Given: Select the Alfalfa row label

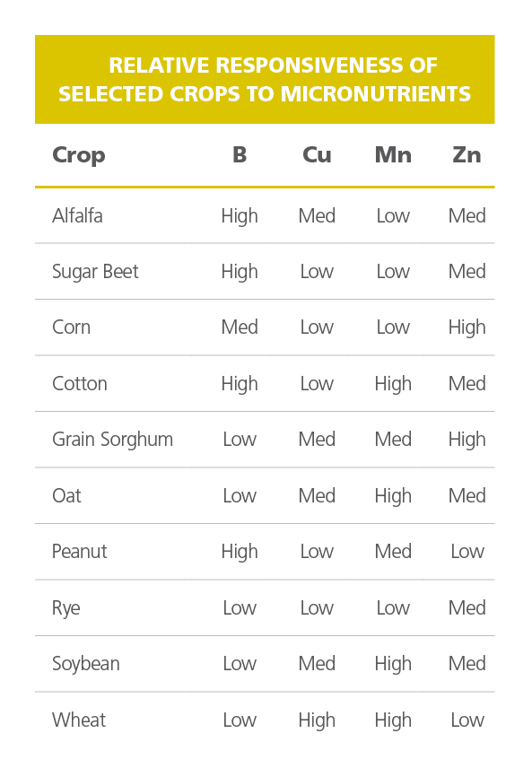Looking at the screenshot, I should click(x=77, y=216).
